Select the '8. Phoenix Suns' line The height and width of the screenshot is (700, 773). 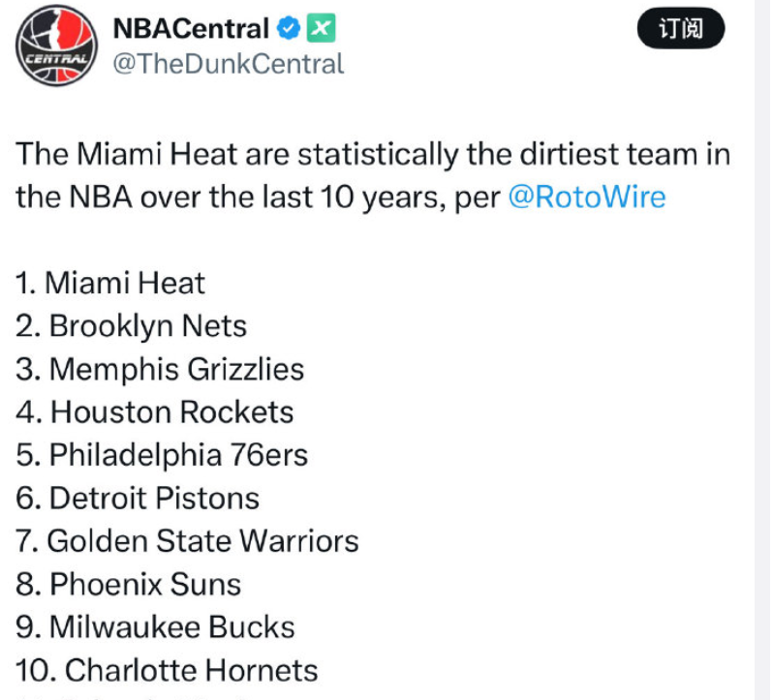[128, 584]
